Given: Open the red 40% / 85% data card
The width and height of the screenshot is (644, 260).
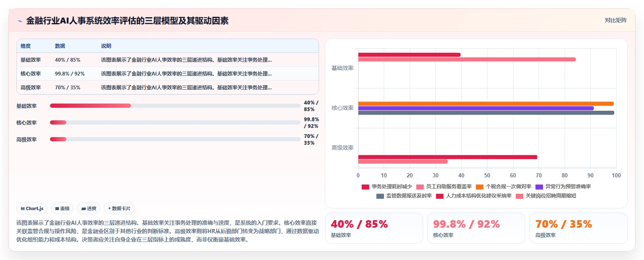Looking at the screenshot, I should [374, 228].
